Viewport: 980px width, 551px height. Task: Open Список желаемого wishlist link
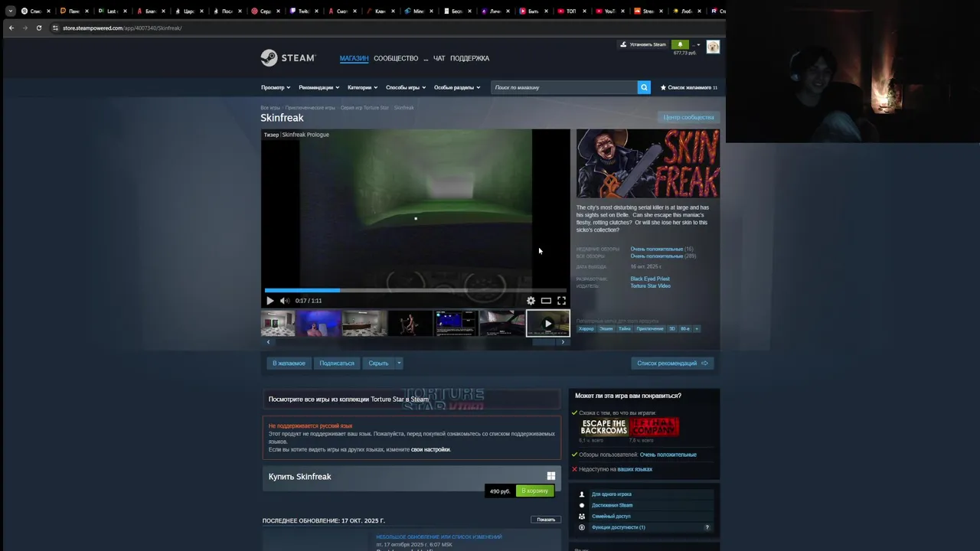coord(689,87)
